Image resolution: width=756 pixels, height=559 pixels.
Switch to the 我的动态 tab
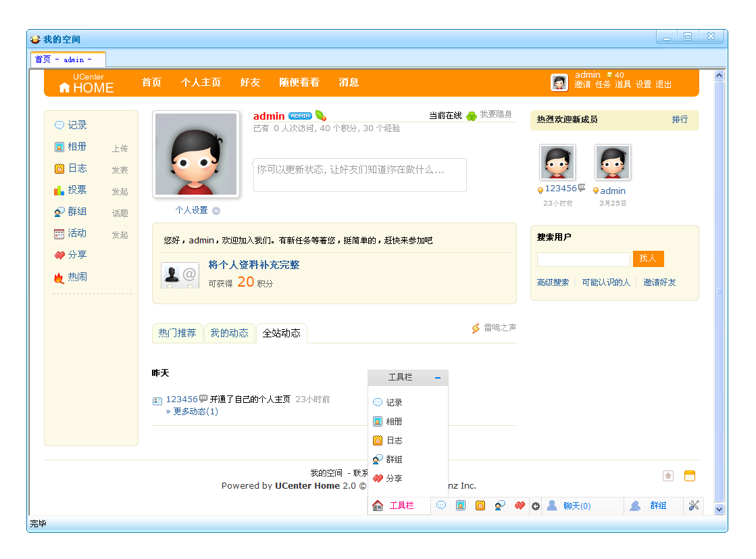point(229,333)
